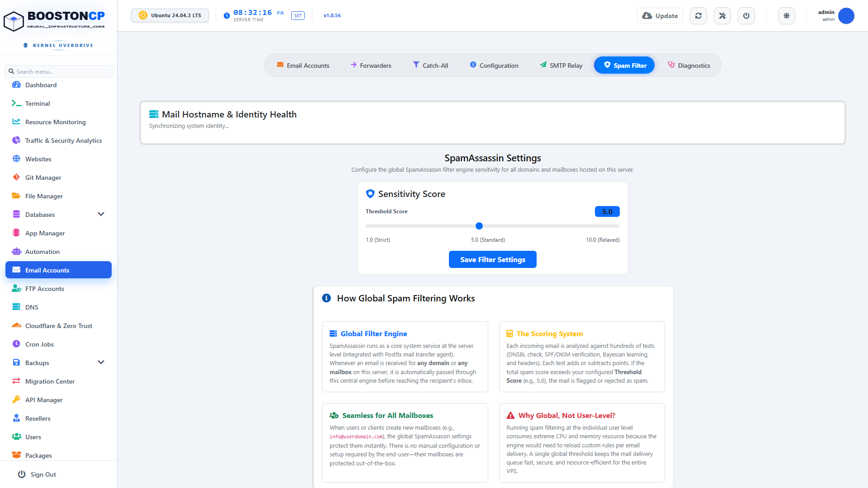Viewport: 868px width, 488px height.
Task: Open Cron Jobs
Action: pos(58,344)
